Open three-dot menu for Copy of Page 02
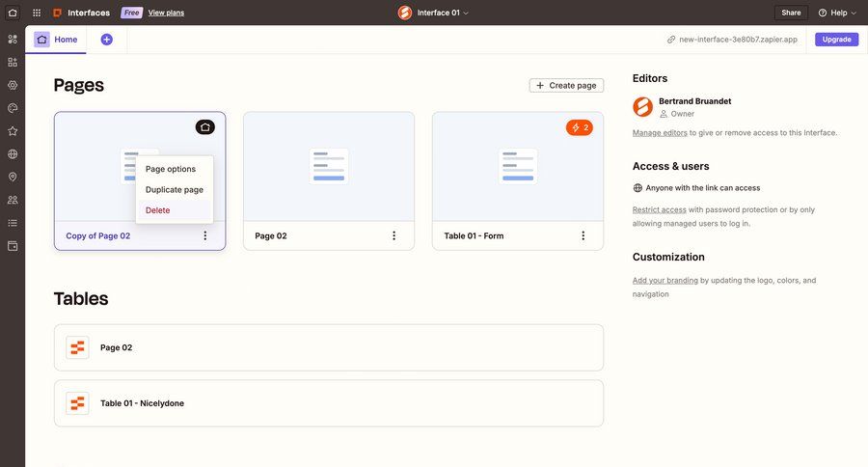Image resolution: width=868 pixels, height=467 pixels. click(x=204, y=235)
